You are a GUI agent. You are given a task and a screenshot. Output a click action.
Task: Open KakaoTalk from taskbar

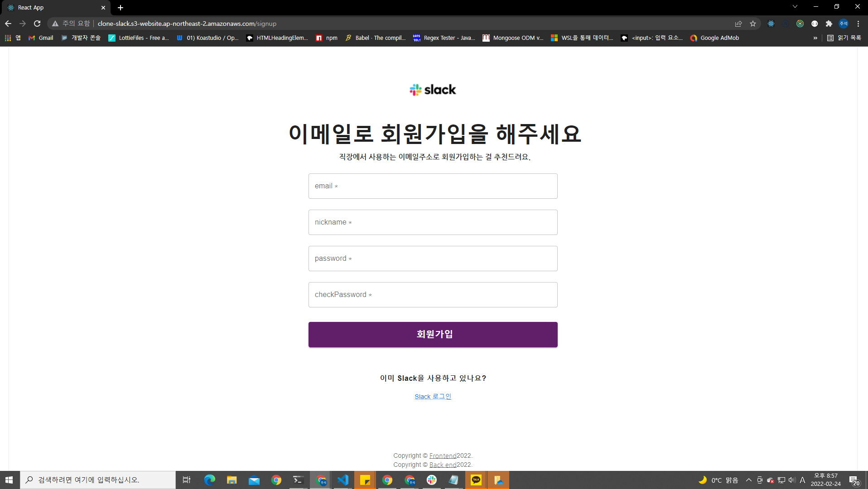476,480
